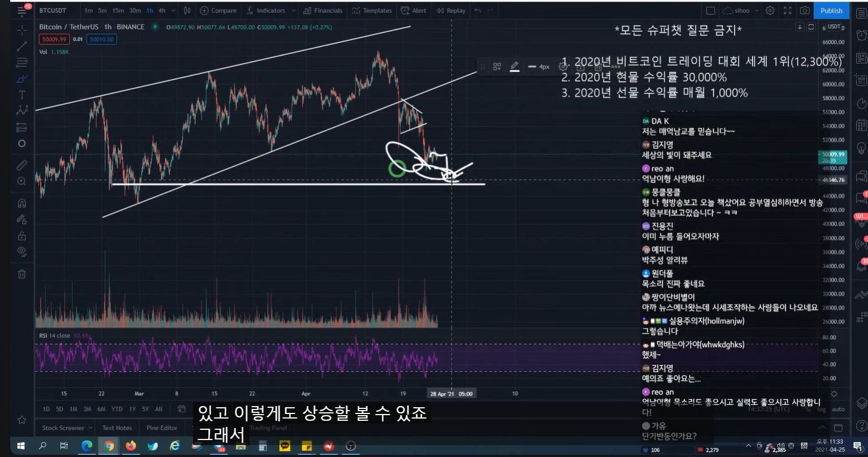Open Google Chrome from the taskbar

(x=109, y=446)
